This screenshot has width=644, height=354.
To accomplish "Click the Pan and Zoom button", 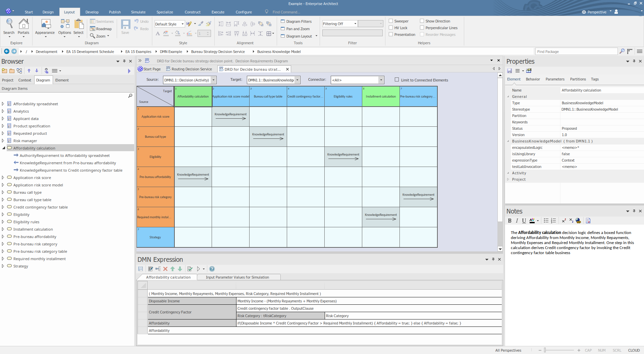I will point(295,29).
